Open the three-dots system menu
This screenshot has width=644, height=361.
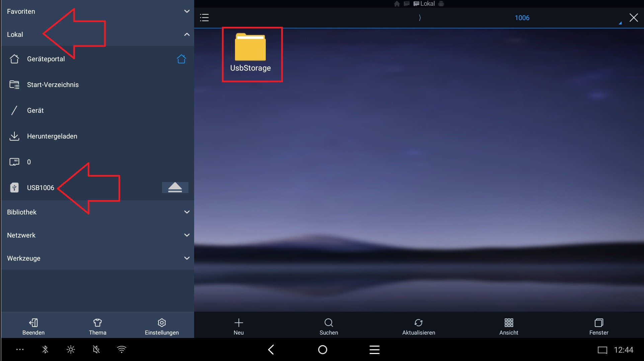pyautogui.click(x=20, y=350)
